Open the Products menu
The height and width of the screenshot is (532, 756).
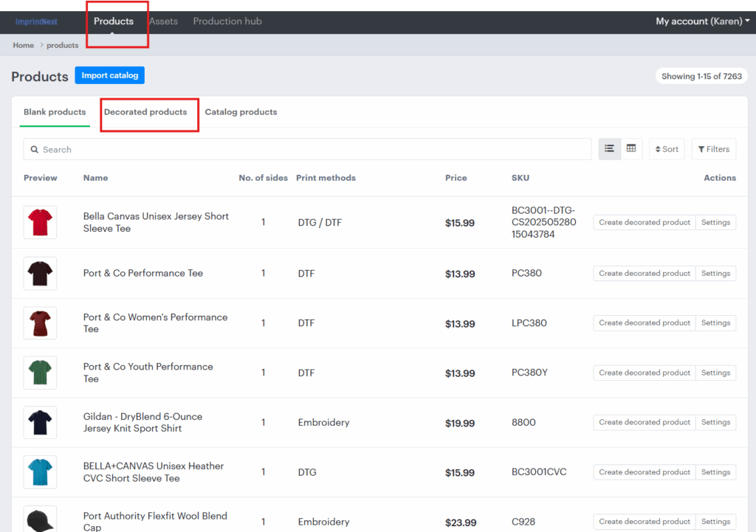(114, 21)
